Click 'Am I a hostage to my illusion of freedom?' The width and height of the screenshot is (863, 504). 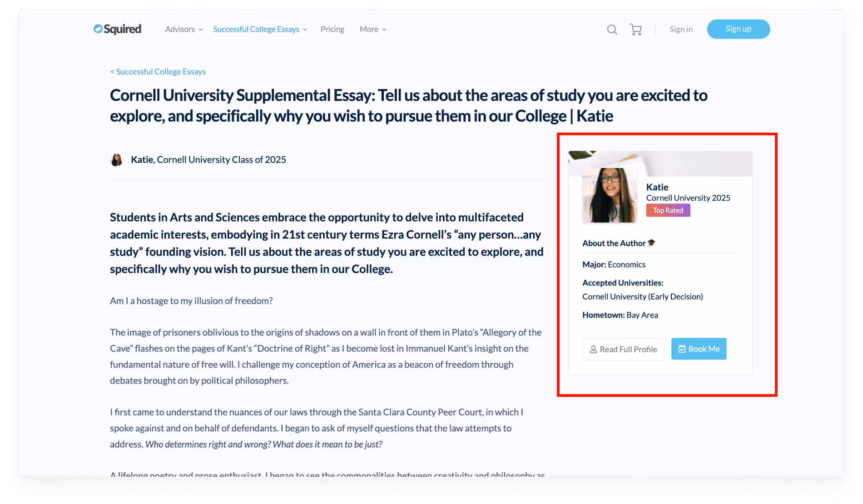(191, 301)
